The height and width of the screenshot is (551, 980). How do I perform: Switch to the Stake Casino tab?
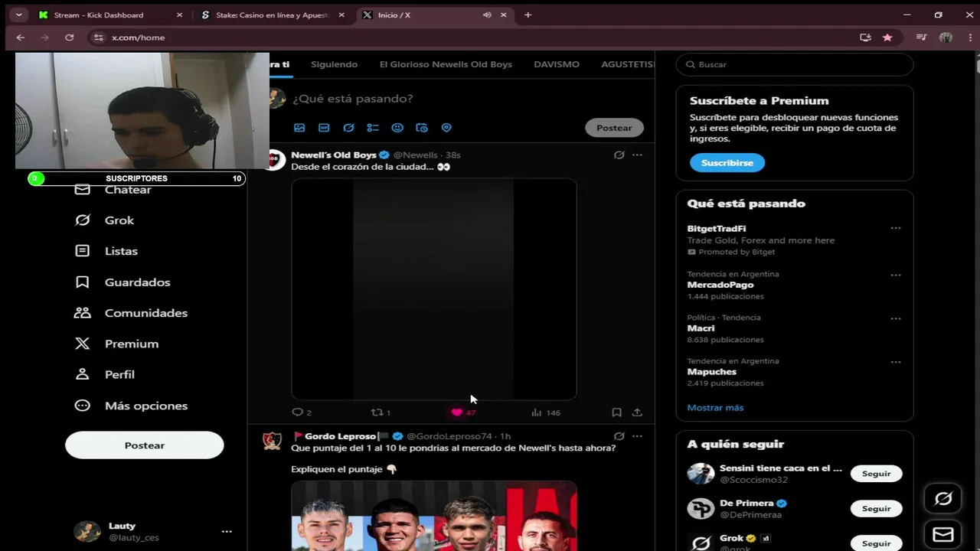point(273,15)
